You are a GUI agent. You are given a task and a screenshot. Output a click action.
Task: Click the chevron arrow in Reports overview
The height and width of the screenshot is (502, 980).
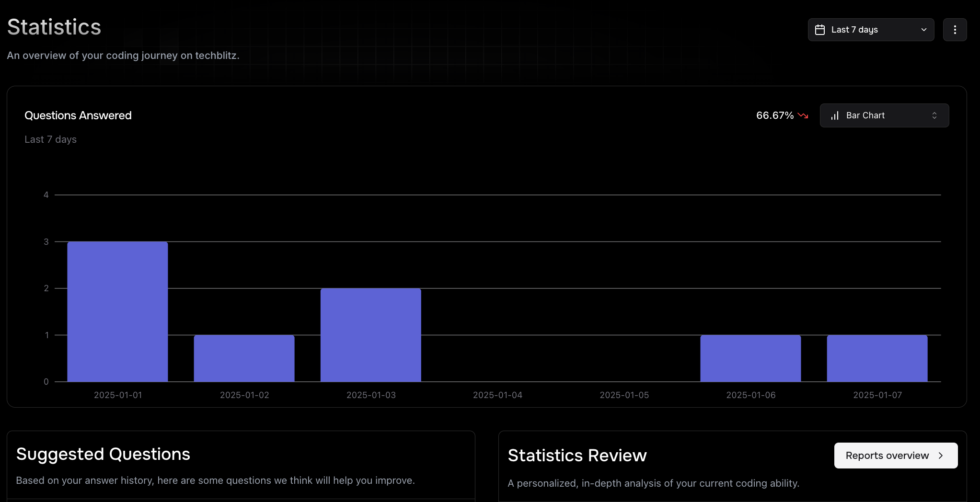point(941,456)
